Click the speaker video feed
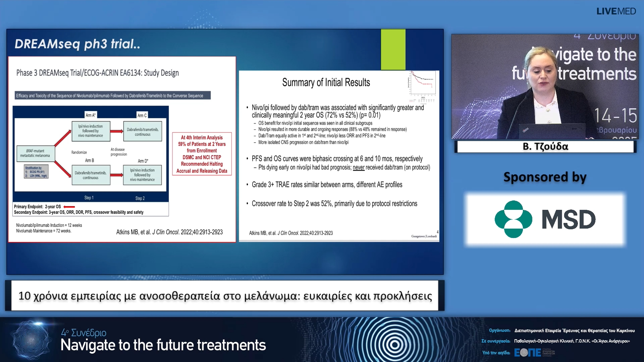Image resolution: width=644 pixels, height=362 pixels. (545, 86)
